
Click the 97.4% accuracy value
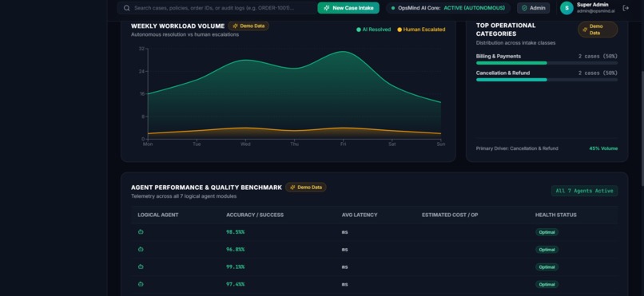236,284
